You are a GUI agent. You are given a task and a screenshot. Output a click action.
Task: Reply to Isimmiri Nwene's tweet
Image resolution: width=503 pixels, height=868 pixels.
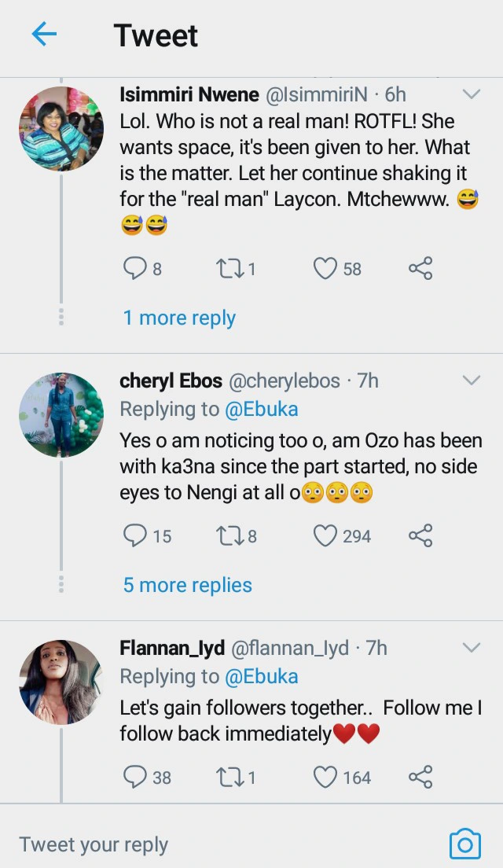point(135,269)
